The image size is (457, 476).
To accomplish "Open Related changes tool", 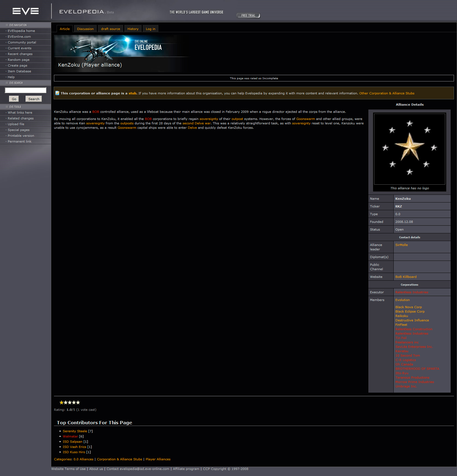I will [x=21, y=118].
